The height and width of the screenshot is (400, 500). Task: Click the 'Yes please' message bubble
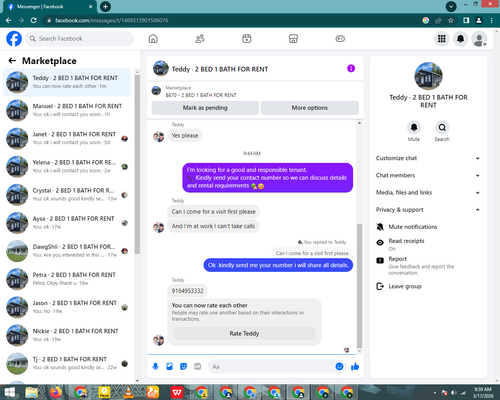pos(185,135)
